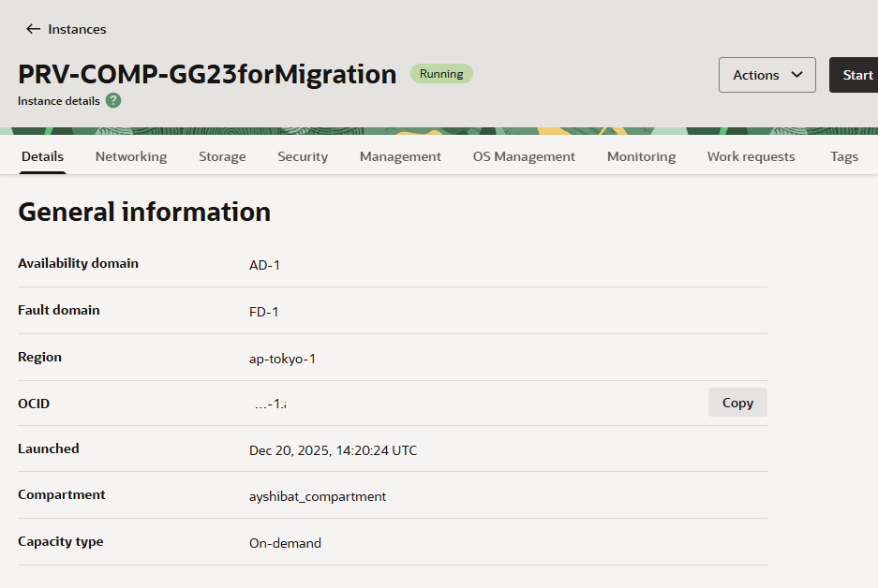Click the ap-tokyo-1 region value
This screenshot has height=588, width=878.
tap(282, 359)
